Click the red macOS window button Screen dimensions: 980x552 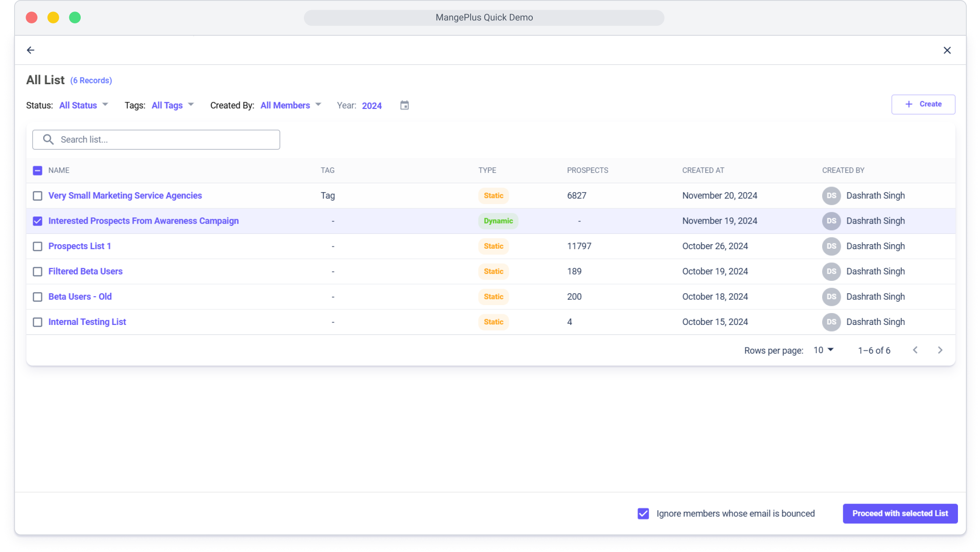pyautogui.click(x=32, y=18)
